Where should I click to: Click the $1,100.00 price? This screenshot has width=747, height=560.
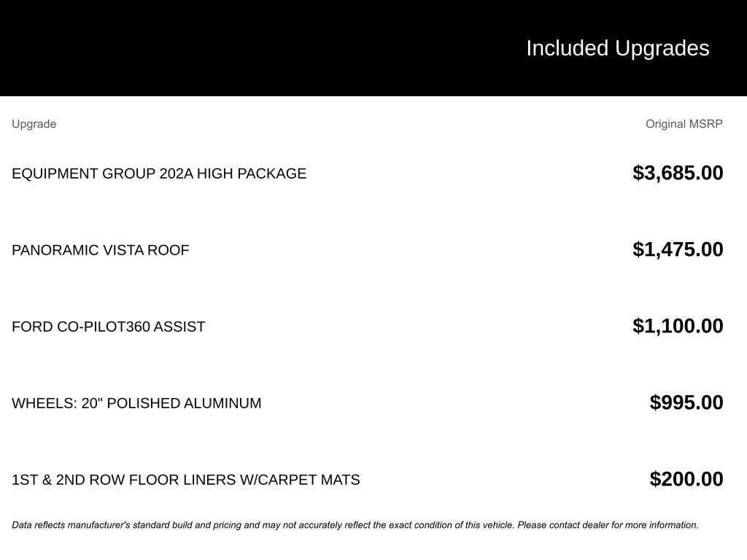(x=678, y=326)
